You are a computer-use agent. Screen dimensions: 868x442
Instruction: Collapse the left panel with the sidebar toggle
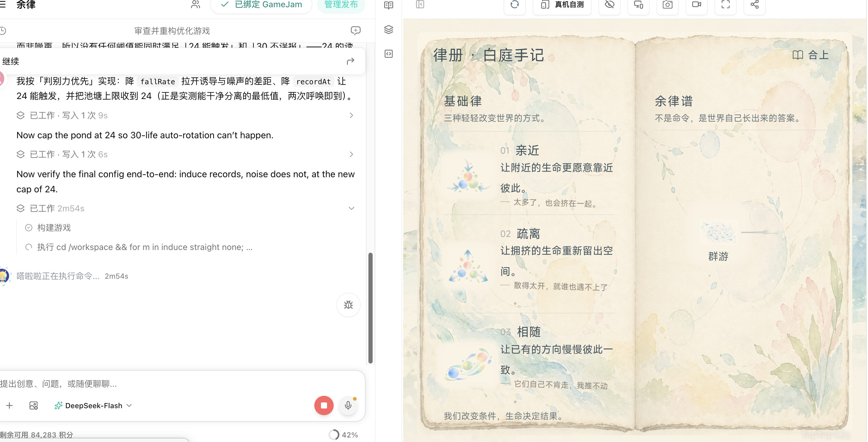(420, 5)
